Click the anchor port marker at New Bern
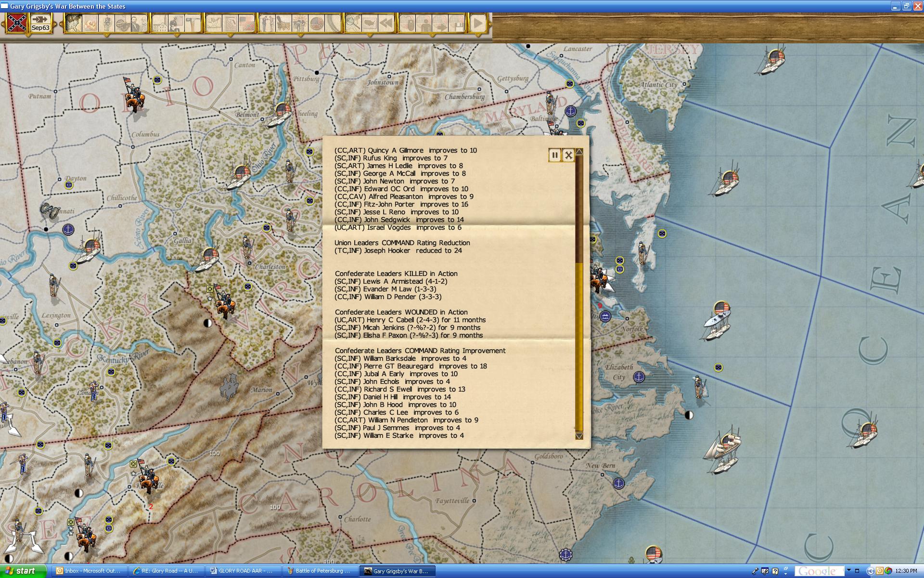Viewport: 924px width, 578px height. coord(618,483)
